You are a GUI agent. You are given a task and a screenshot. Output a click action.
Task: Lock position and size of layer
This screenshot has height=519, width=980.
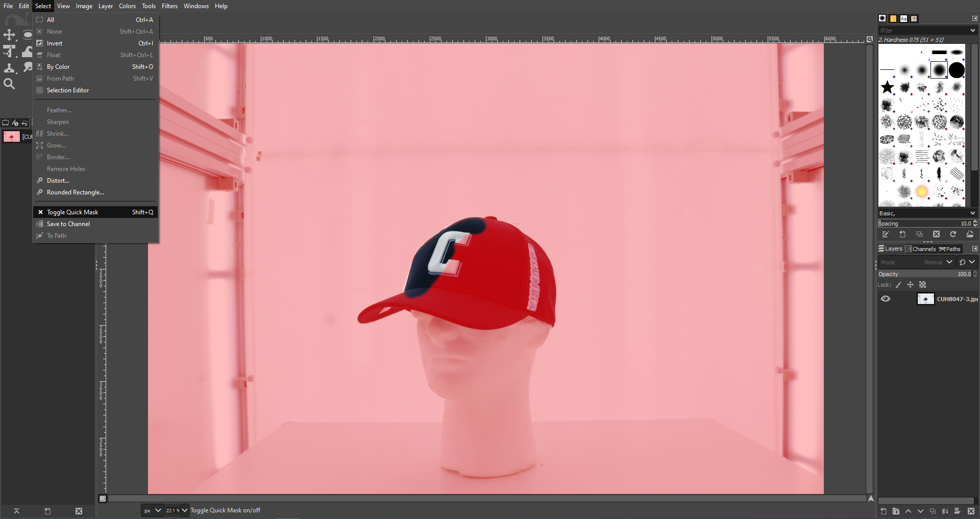pos(910,285)
